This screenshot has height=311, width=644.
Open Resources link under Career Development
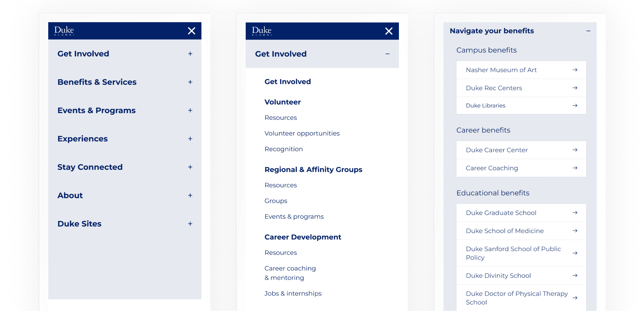[280, 253]
